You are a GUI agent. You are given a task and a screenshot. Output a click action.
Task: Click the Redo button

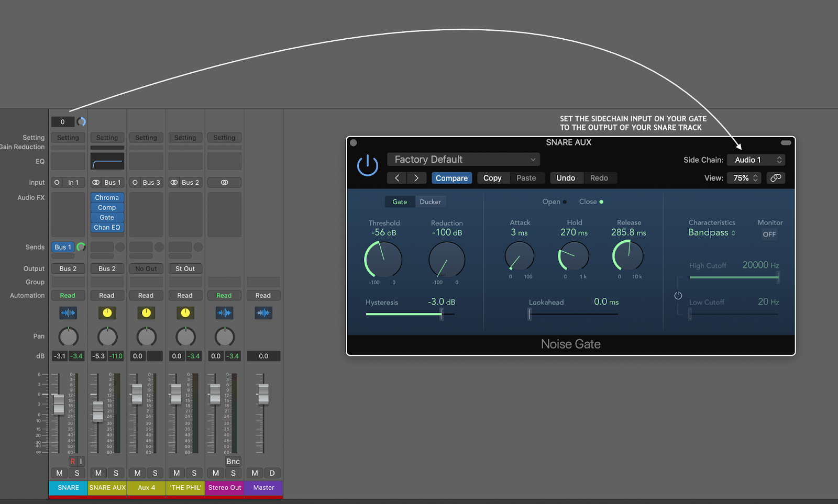click(x=599, y=178)
